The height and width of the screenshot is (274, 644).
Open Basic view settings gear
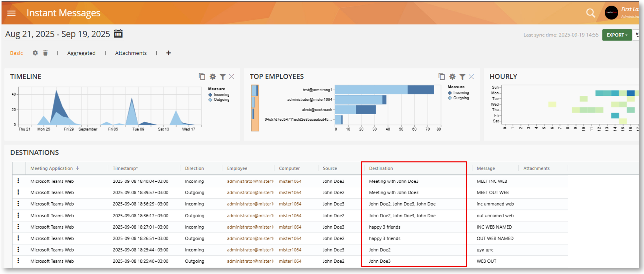pos(35,53)
